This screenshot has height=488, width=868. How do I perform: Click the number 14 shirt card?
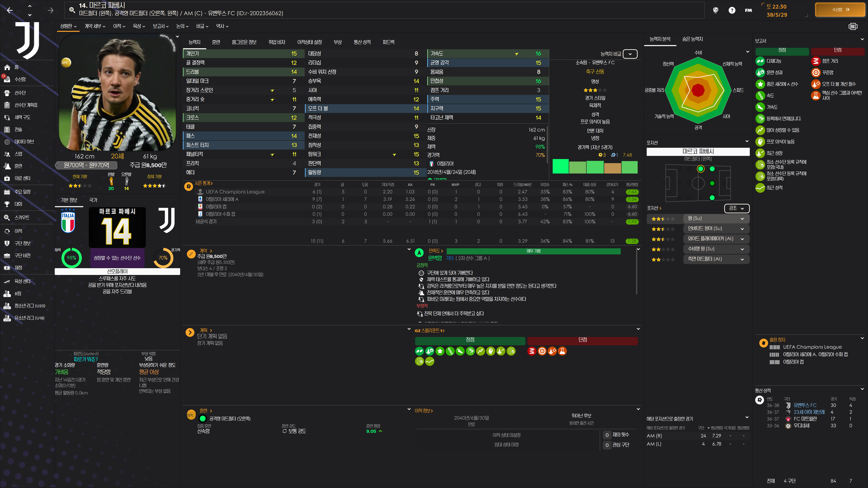click(x=117, y=227)
